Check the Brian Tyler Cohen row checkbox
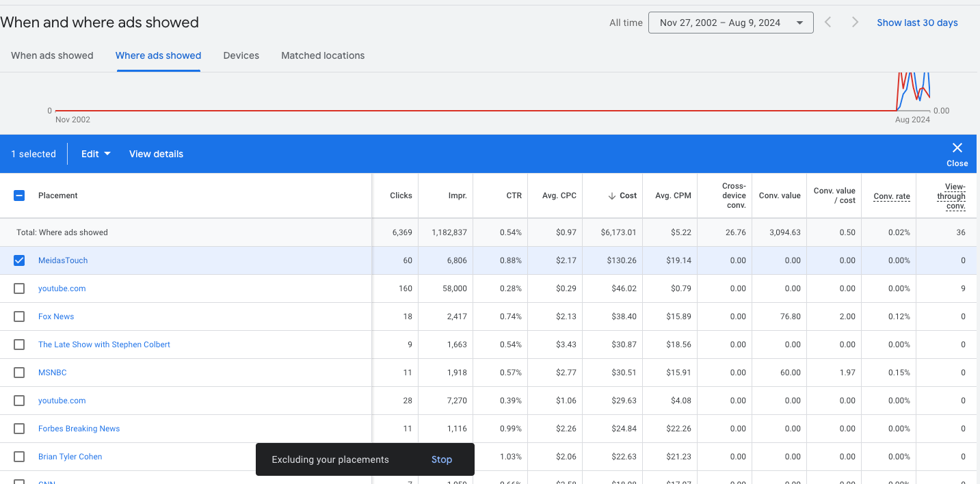This screenshot has height=484, width=980. click(19, 457)
